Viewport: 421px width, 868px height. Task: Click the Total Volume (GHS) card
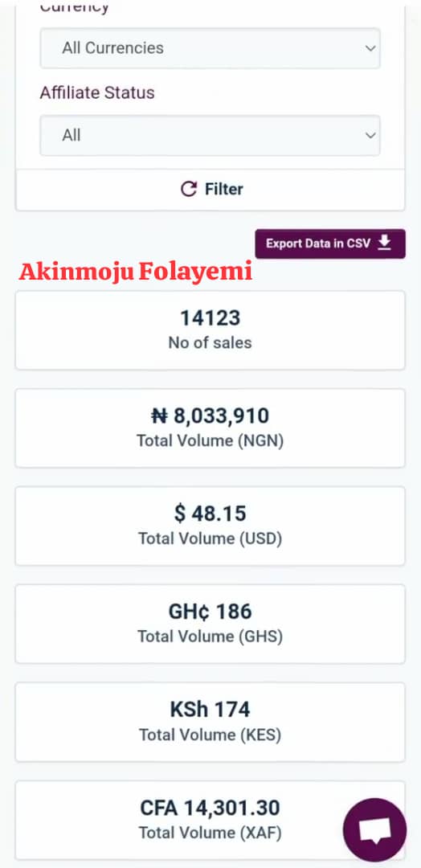[x=210, y=624]
